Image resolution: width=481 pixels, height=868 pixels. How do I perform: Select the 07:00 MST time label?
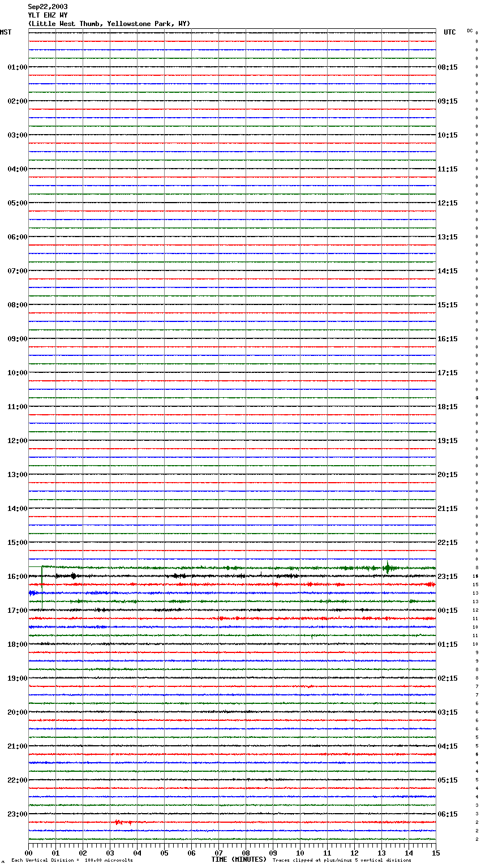18,271
